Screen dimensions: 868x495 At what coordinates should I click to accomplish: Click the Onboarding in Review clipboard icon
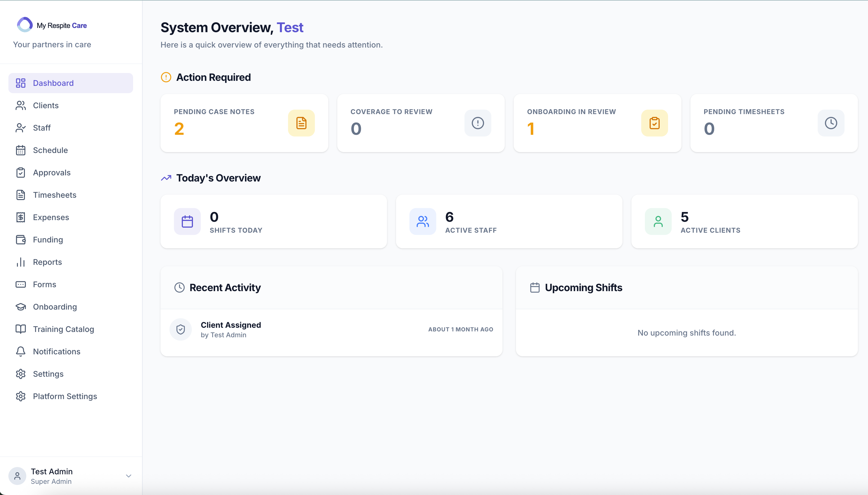point(655,123)
